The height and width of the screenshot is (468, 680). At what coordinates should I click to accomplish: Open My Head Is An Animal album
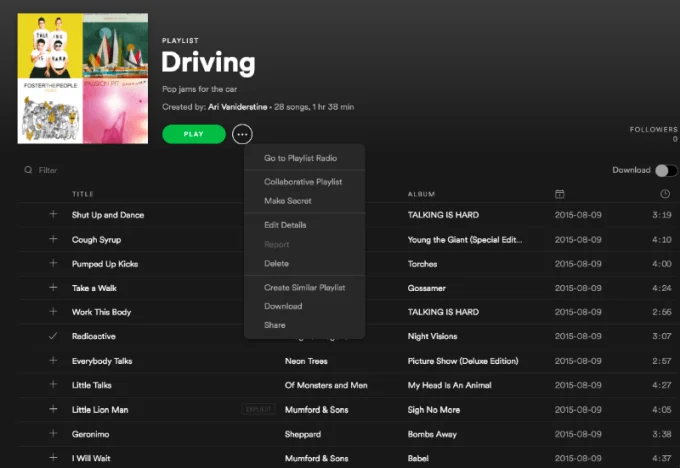[449, 385]
